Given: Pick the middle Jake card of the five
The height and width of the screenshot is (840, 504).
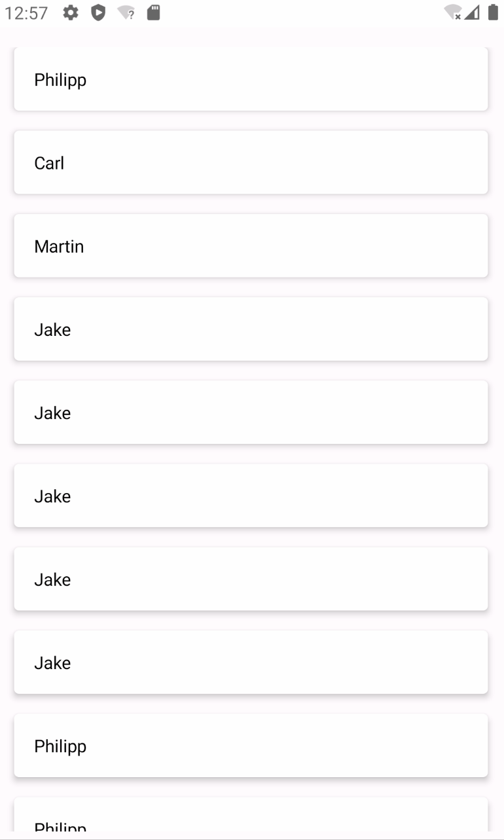Looking at the screenshot, I should [x=251, y=496].
